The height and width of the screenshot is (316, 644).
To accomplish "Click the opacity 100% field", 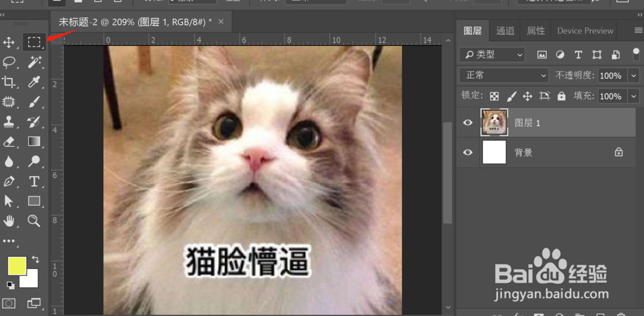I will click(612, 75).
